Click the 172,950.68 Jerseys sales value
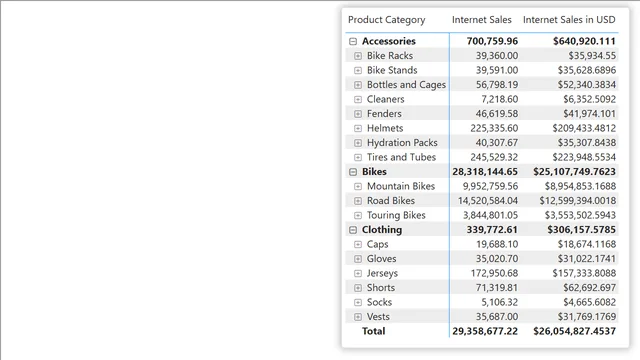 pyautogui.click(x=494, y=273)
